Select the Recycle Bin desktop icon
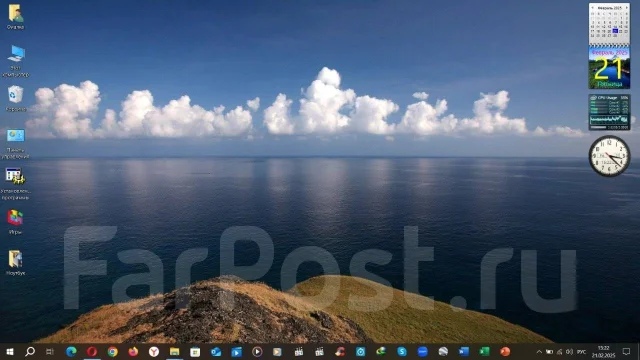This screenshot has height=360, width=640. click(x=16, y=98)
